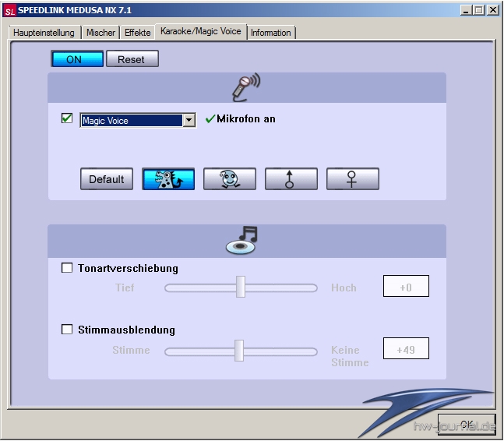The height and width of the screenshot is (441, 504).
Task: Click the +49 voice value field
Action: point(406,348)
